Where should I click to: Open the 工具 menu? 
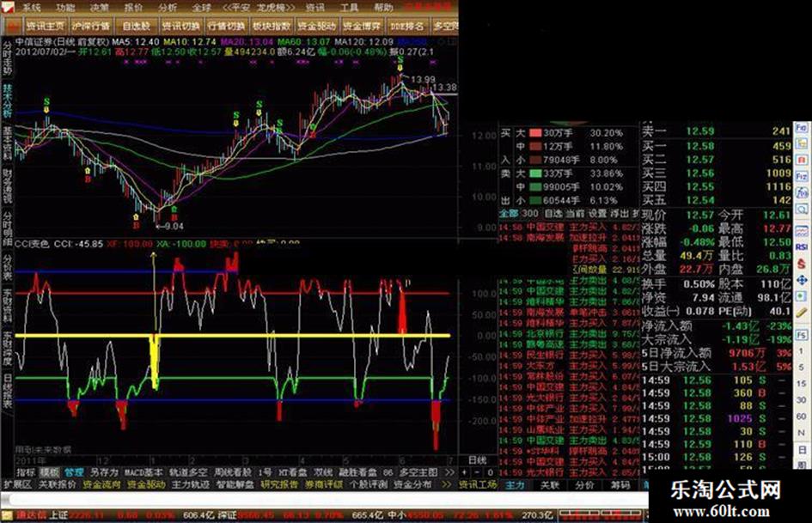(x=349, y=7)
